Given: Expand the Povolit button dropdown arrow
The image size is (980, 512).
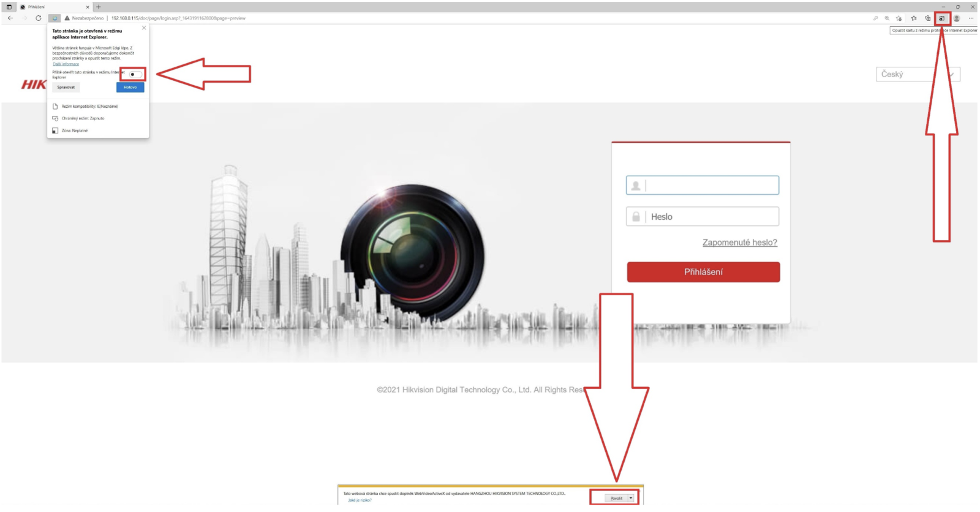Looking at the screenshot, I should (631, 498).
